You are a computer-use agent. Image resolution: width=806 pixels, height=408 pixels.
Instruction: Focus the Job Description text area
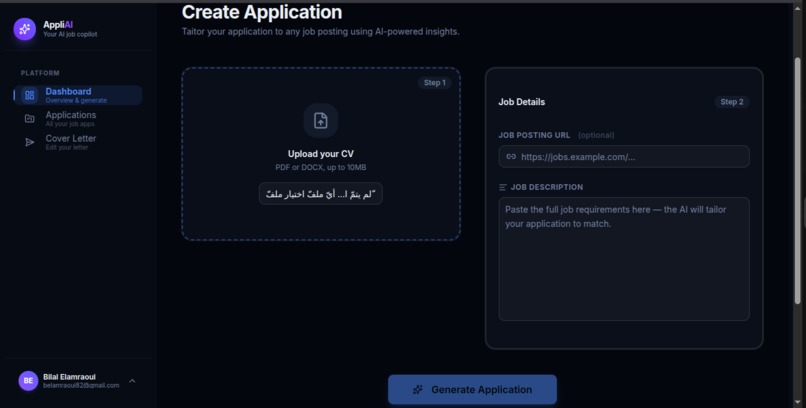pyautogui.click(x=624, y=259)
